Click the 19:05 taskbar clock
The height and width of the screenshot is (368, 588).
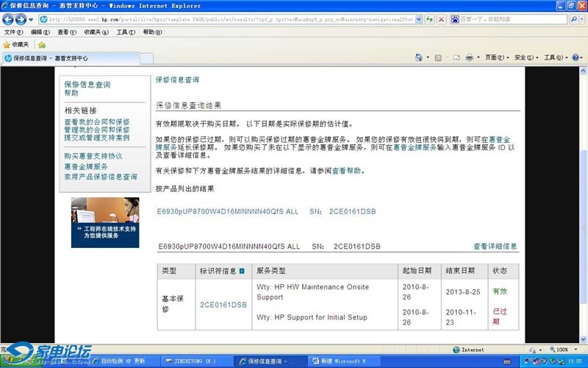pyautogui.click(x=576, y=361)
